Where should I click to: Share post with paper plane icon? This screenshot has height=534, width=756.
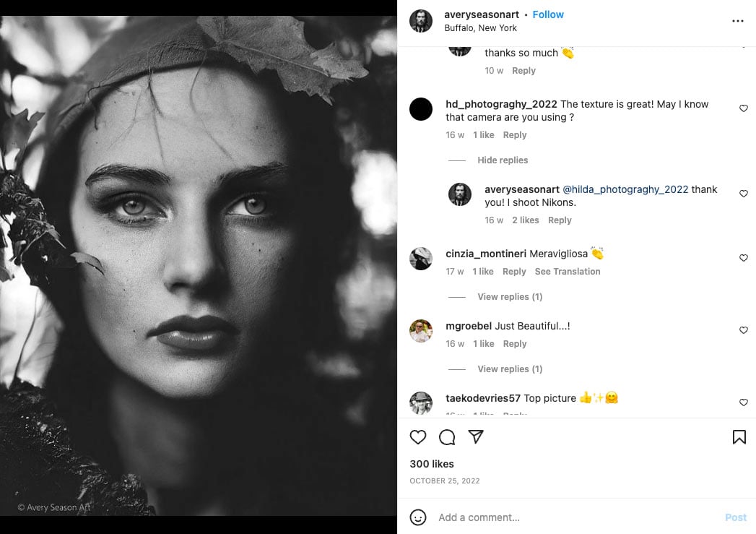click(x=475, y=437)
